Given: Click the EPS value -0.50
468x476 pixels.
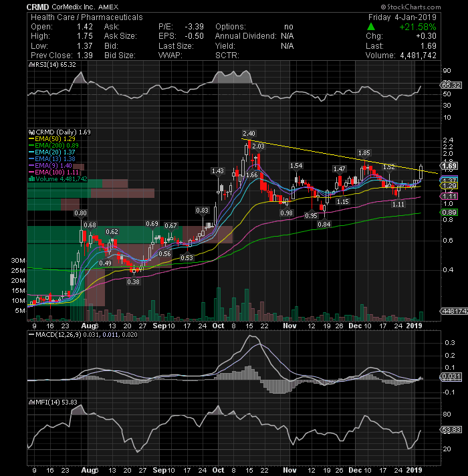Looking at the screenshot, I should pos(195,36).
